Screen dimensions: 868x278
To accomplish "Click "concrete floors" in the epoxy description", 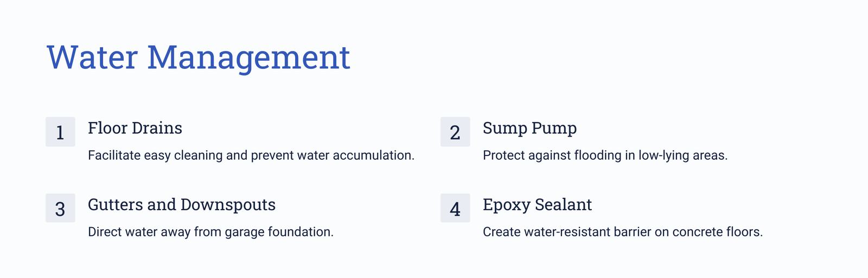I will point(717,232).
